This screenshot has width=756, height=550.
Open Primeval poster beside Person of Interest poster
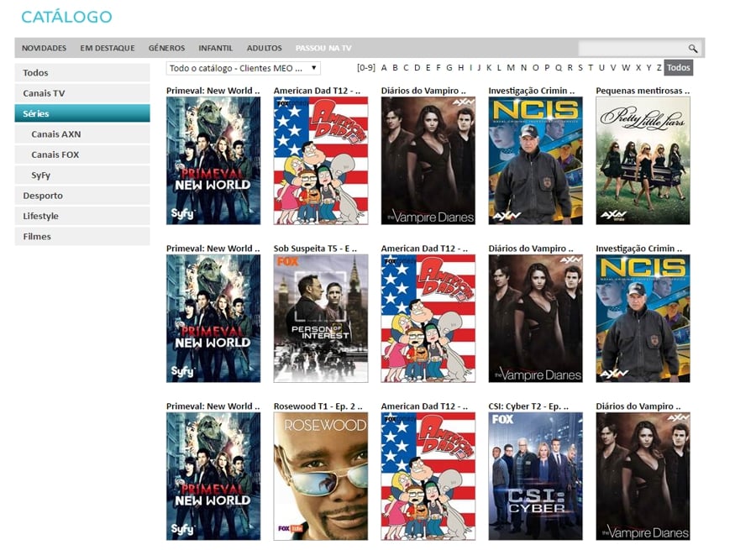pyautogui.click(x=213, y=318)
